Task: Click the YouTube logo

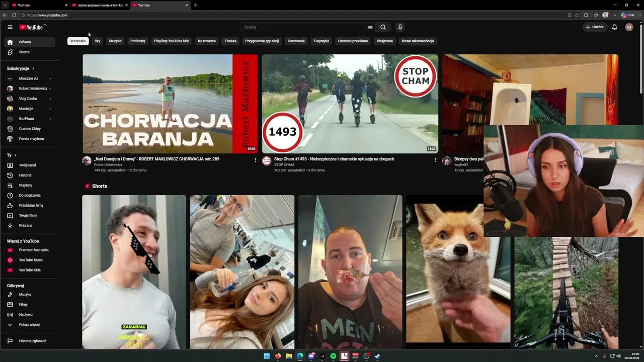Action: pos(31,27)
